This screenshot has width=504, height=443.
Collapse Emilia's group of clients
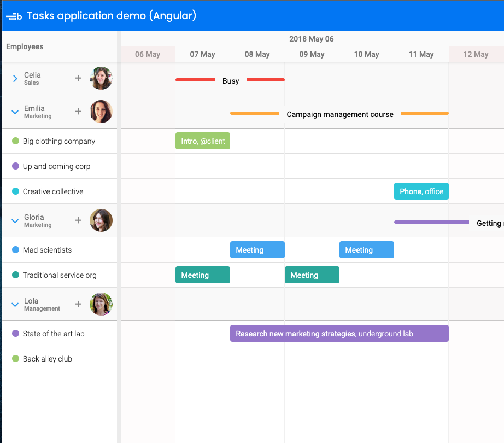click(15, 112)
